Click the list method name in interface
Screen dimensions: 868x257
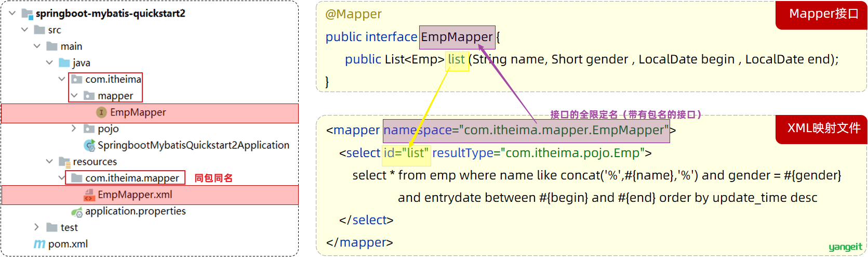[x=457, y=59]
